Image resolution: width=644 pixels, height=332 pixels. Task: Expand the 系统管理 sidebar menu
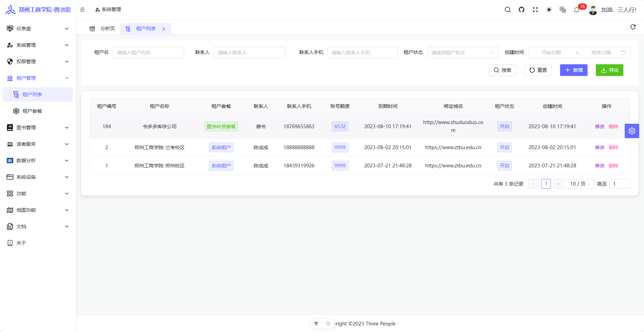pyautogui.click(x=38, y=45)
